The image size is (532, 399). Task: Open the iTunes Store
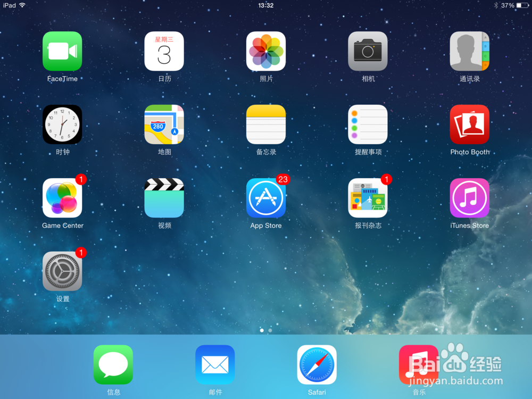pos(470,198)
